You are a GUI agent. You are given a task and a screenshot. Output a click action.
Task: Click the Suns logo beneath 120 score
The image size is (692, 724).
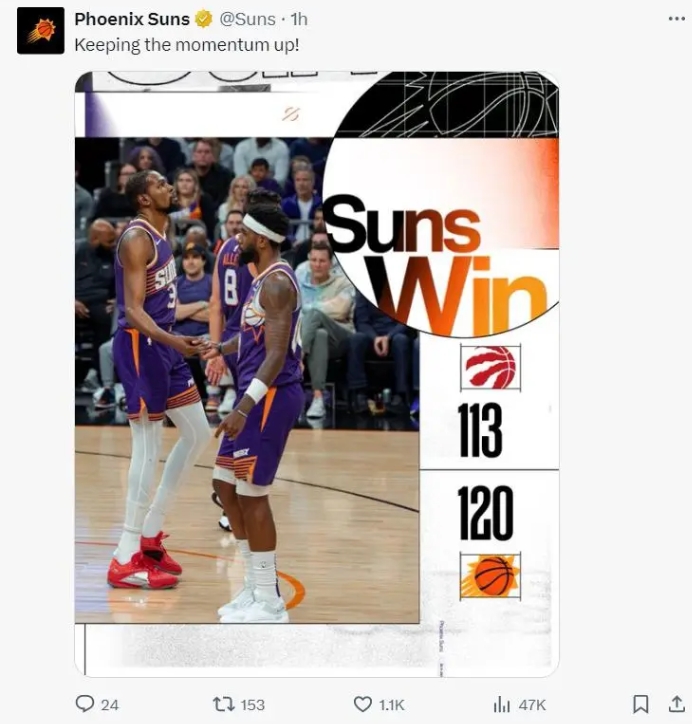(x=490, y=576)
